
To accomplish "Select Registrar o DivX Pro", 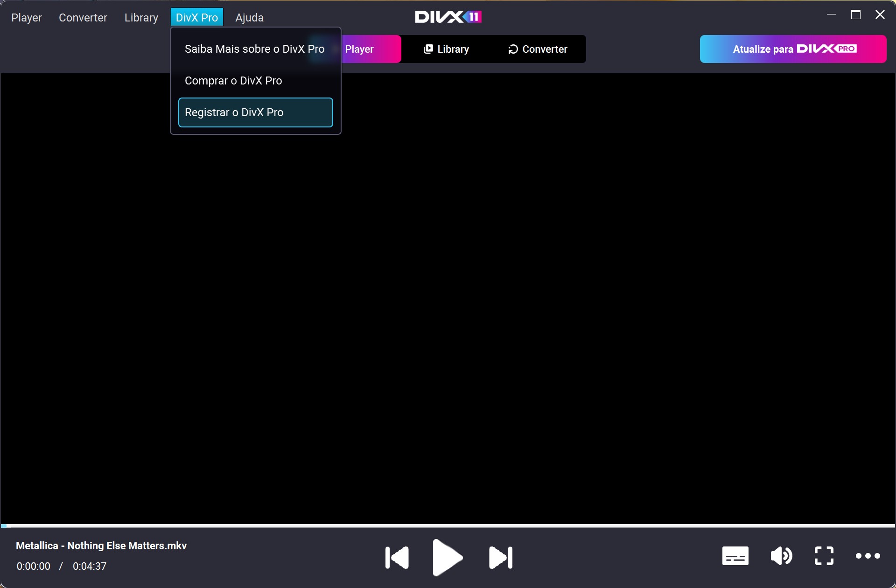I will coord(234,112).
